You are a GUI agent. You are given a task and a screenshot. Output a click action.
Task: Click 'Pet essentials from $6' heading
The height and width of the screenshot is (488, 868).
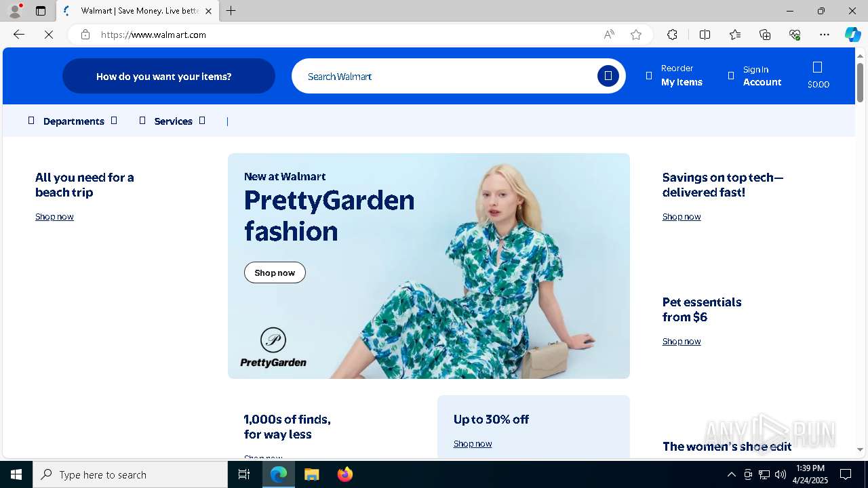[702, 310]
